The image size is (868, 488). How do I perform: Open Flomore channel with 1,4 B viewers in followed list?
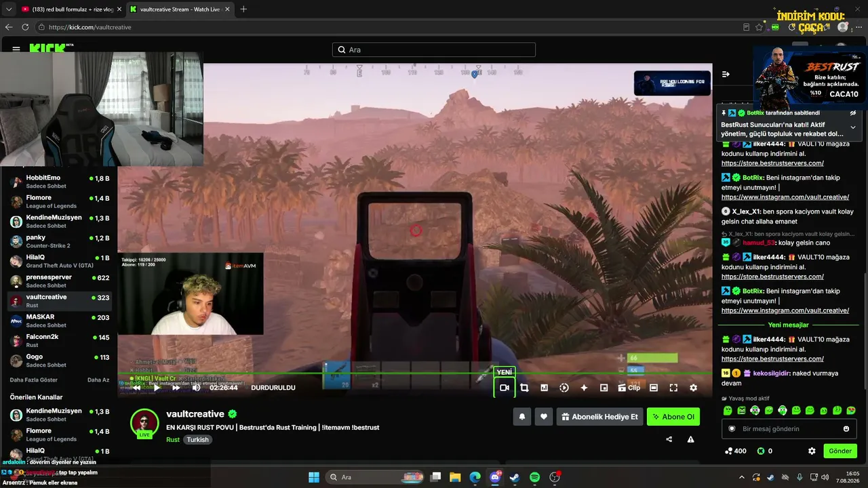(60, 202)
